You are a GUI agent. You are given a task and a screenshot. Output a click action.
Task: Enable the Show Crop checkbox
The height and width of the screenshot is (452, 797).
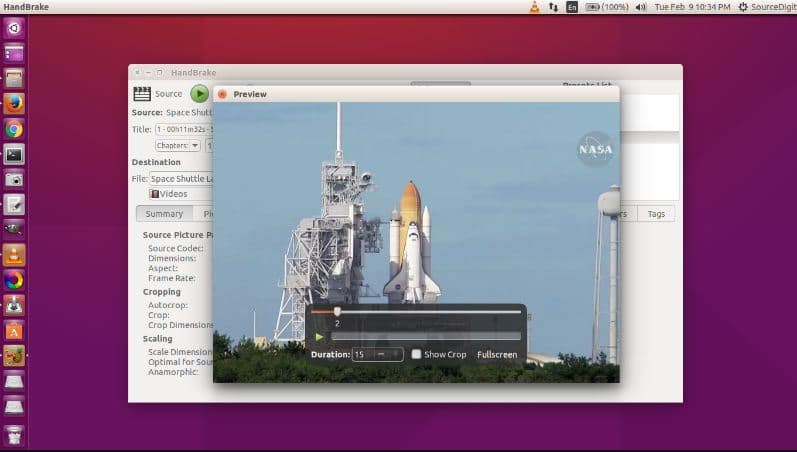[x=416, y=354]
